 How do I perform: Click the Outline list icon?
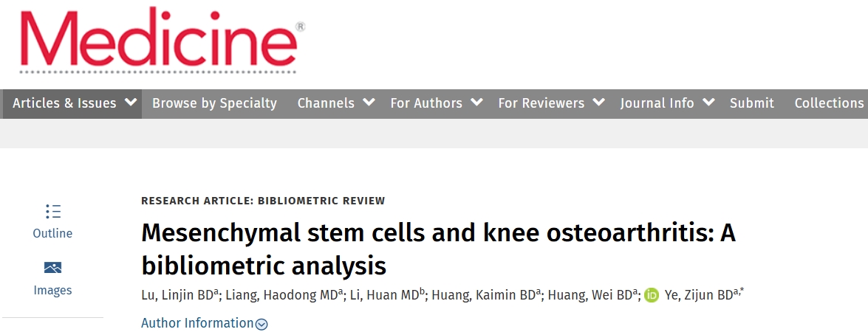pos(52,211)
